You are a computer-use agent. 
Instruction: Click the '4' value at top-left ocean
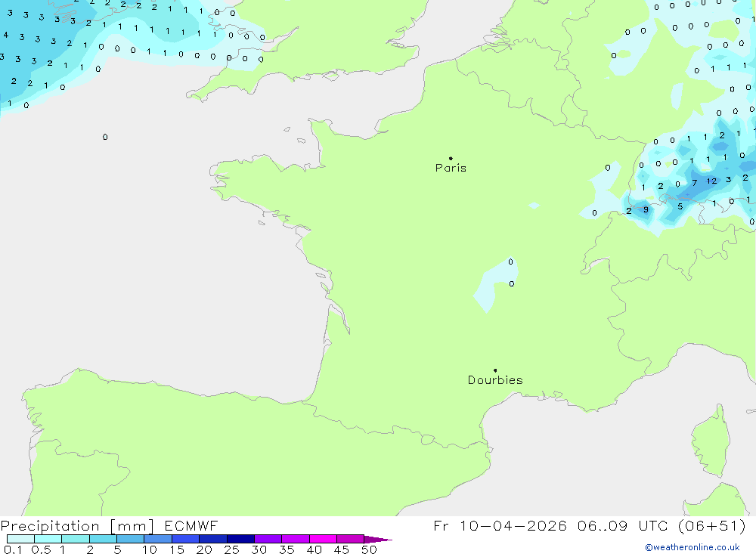(6, 35)
